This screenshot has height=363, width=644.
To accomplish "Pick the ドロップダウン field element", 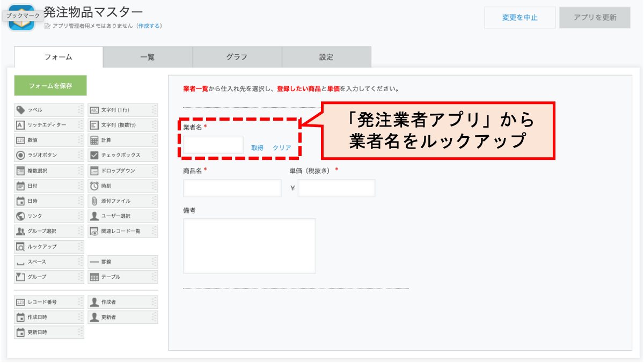I will click(122, 171).
